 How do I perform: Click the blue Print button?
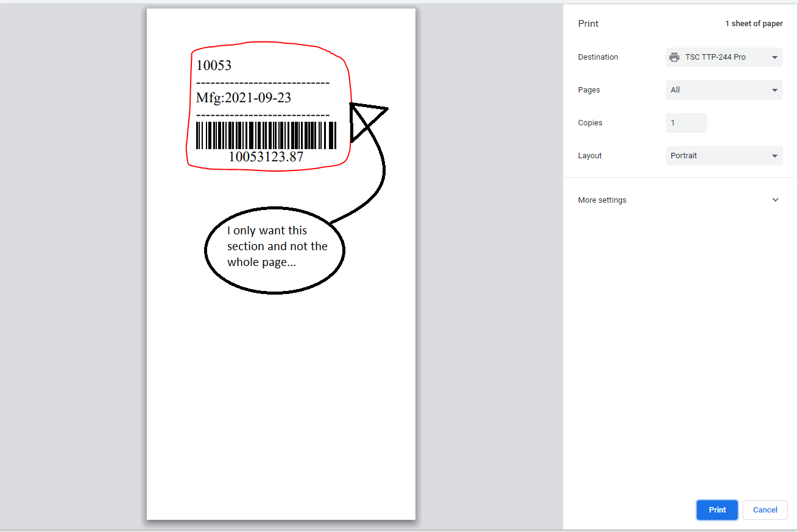(717, 510)
